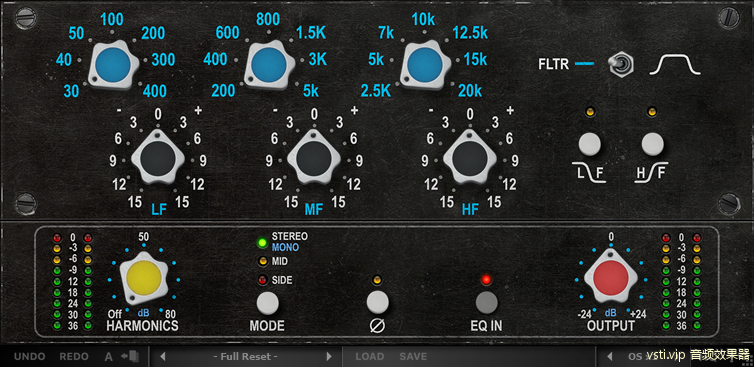Select next preset with right arrow

[x=329, y=356]
